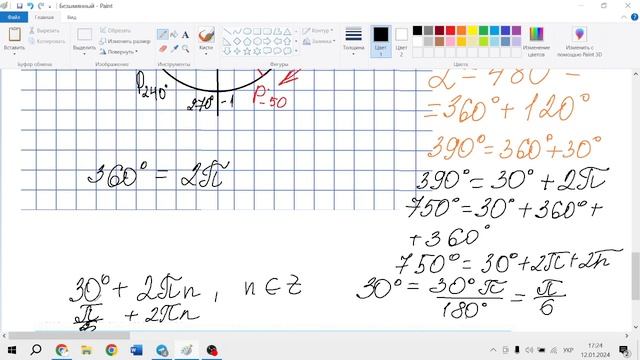Open the Brushes (Кисти) dropdown arrow
This screenshot has height=360, width=640.
(206, 54)
